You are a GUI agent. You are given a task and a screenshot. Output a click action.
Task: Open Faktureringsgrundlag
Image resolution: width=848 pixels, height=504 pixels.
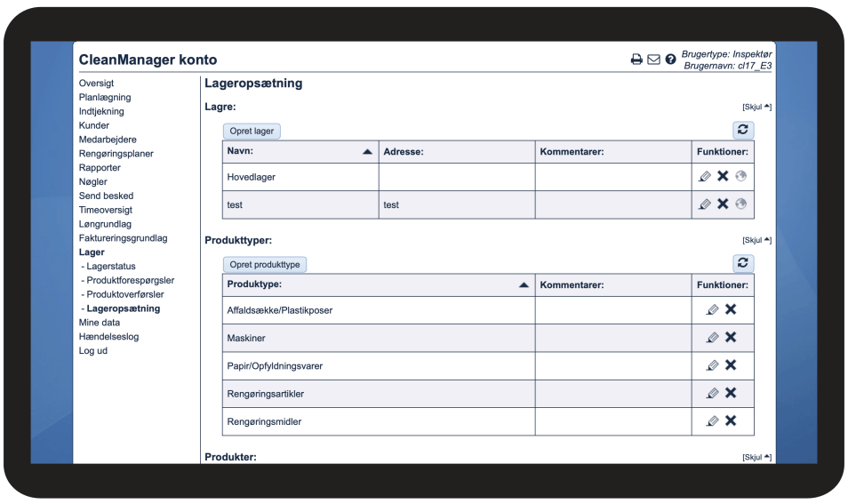click(x=124, y=238)
